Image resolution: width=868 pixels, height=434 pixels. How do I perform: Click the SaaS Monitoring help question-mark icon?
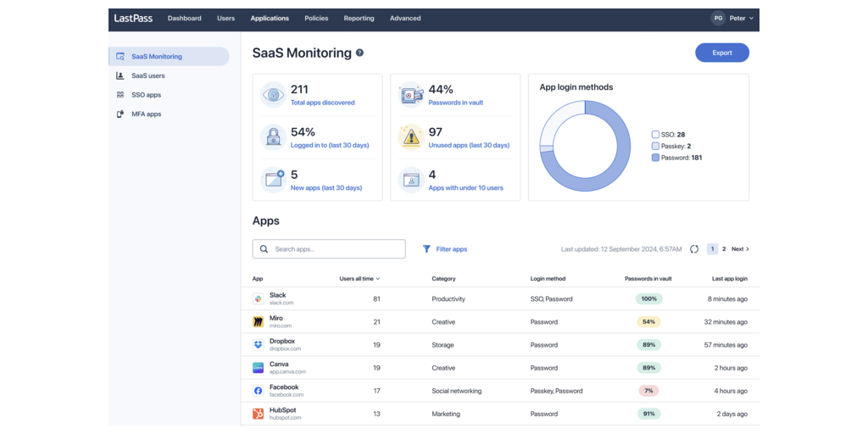(x=359, y=53)
